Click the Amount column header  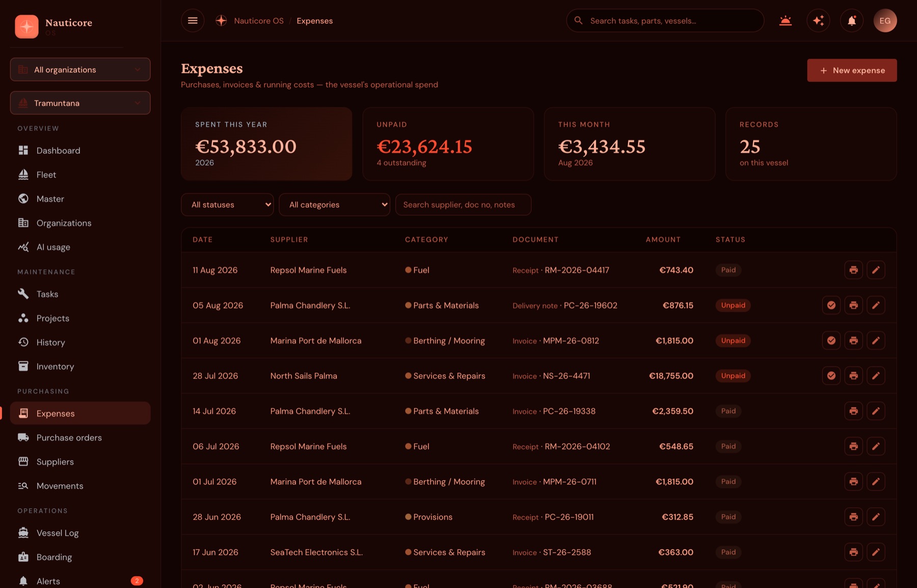tap(663, 240)
